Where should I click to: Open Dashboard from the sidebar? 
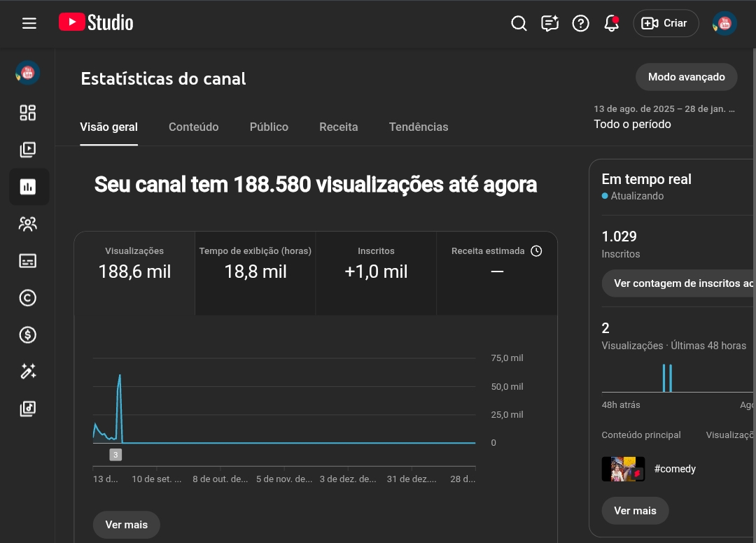pyautogui.click(x=28, y=113)
